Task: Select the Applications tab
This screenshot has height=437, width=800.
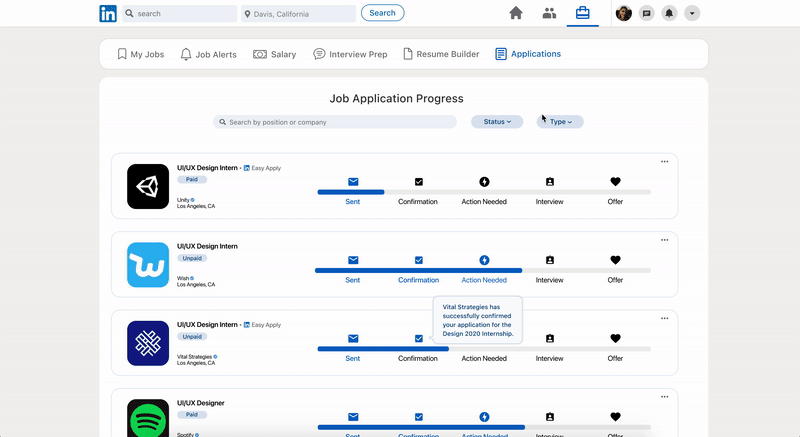Action: (x=528, y=54)
